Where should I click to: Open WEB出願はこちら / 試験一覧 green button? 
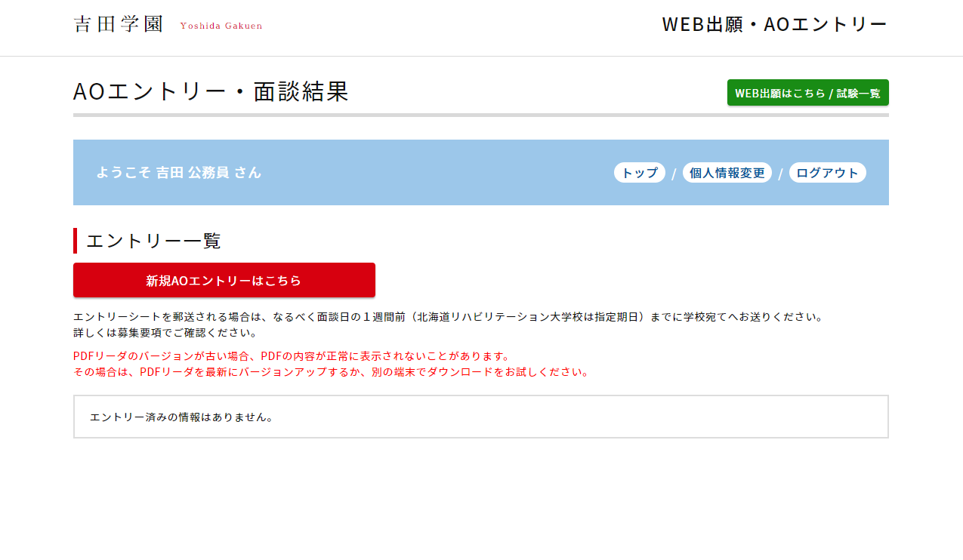point(807,93)
